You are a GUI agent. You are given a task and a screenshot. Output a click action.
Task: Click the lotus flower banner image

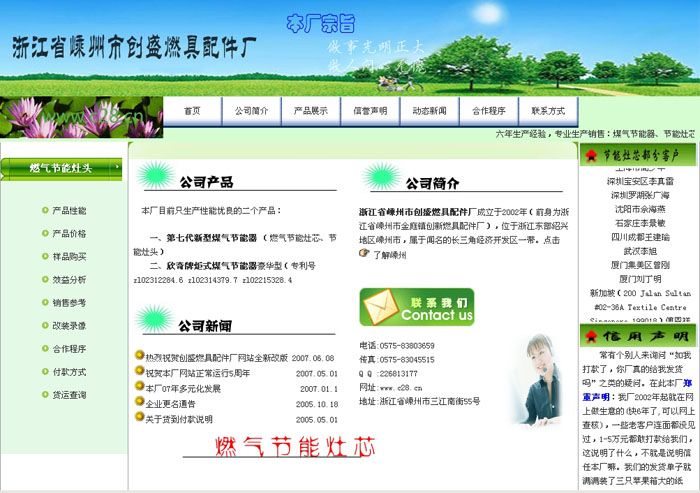pyautogui.click(x=80, y=118)
